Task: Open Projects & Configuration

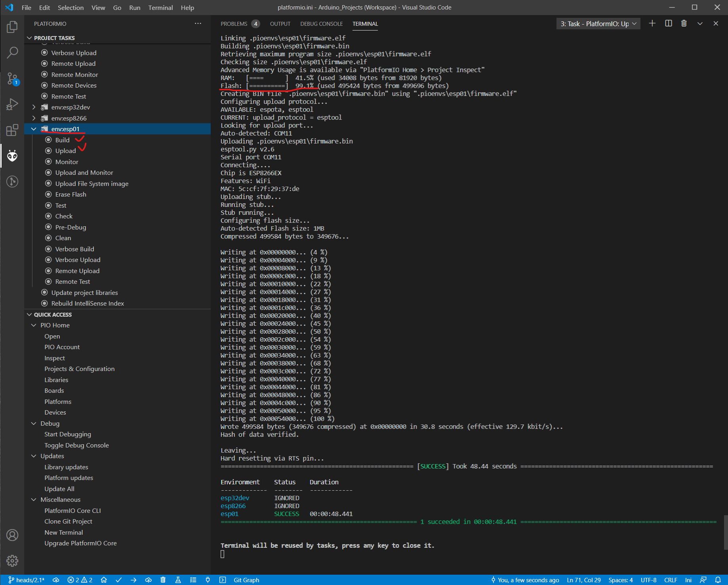Action: (79, 369)
